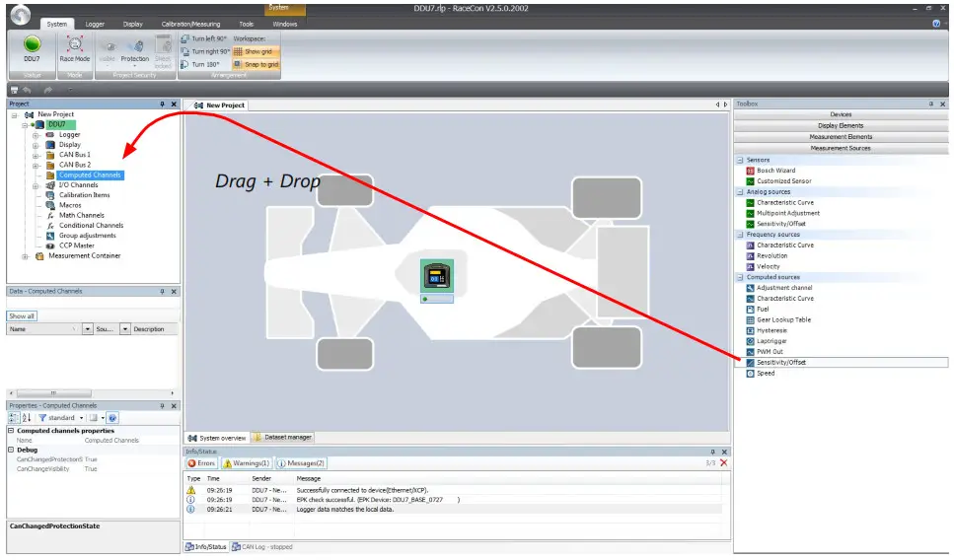Screen dimensions: 954x560
Task: Open the Calibration/Measuring ribbon tab
Action: tap(190, 25)
